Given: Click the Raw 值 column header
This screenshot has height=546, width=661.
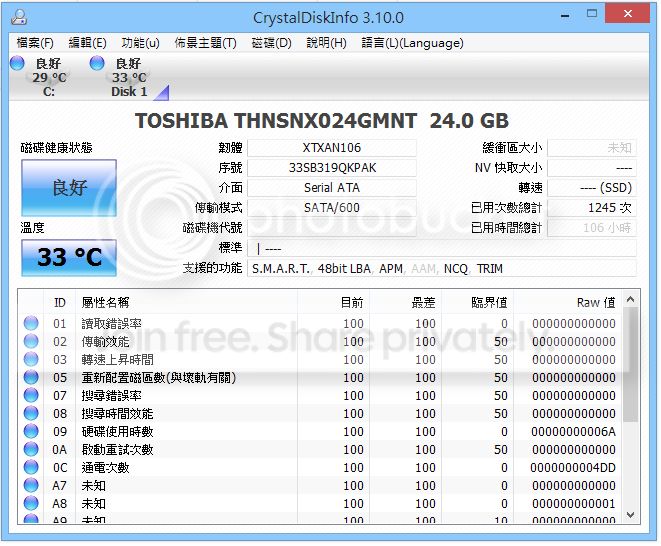Looking at the screenshot, I should (x=567, y=302).
